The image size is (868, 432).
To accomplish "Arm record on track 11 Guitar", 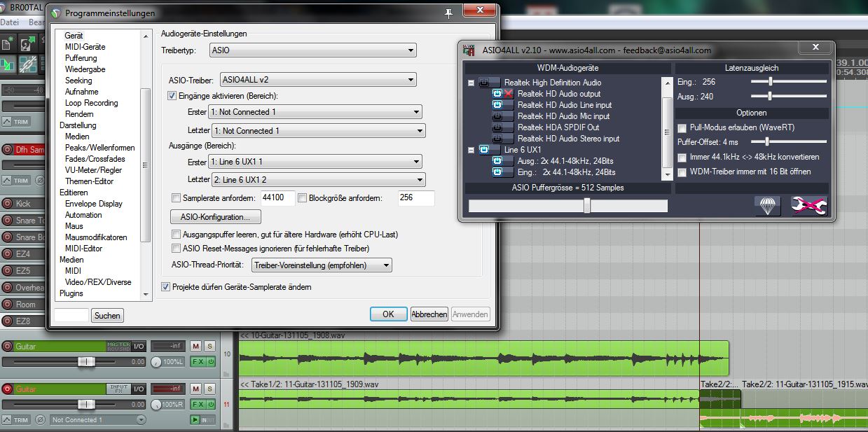I will click(x=8, y=389).
